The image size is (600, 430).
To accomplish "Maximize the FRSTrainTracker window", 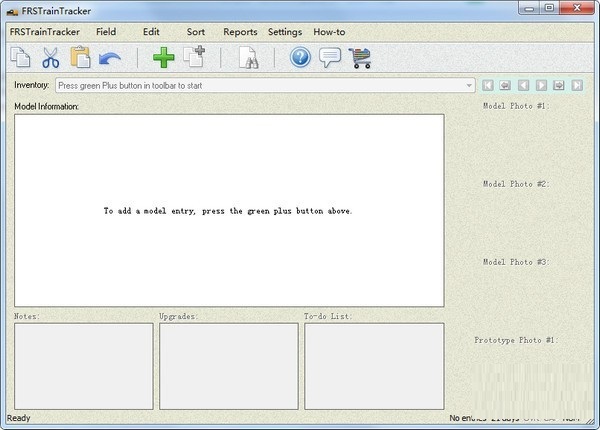I will 549,8.
